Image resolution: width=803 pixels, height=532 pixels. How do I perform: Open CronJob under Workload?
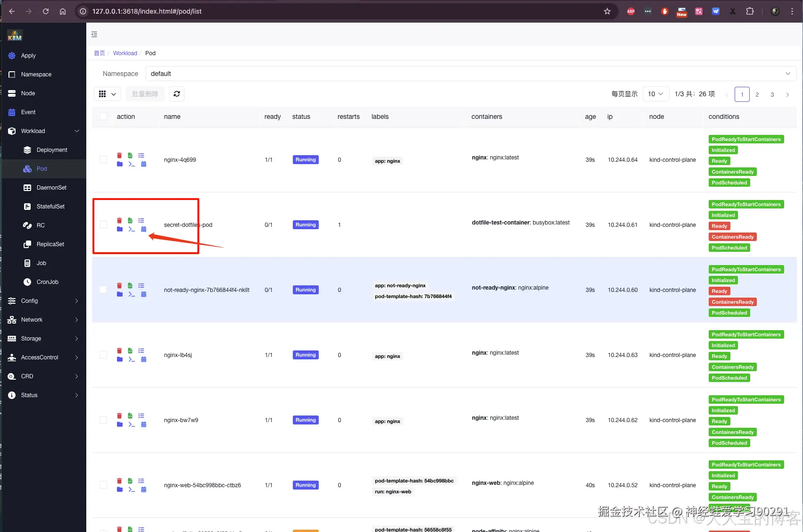click(43, 282)
